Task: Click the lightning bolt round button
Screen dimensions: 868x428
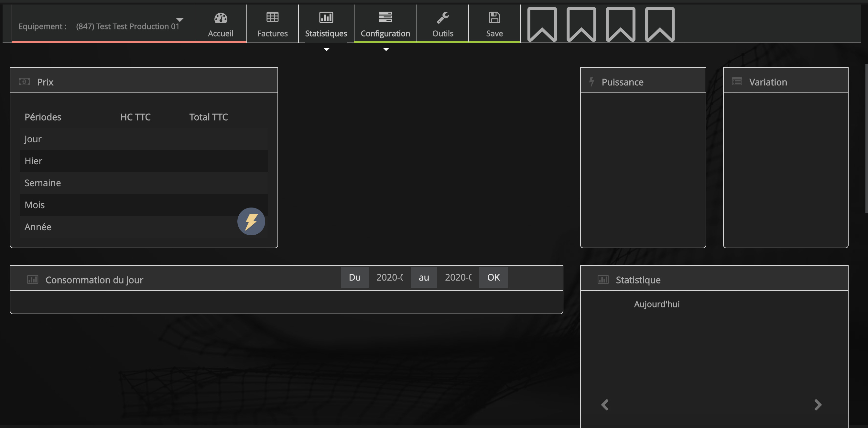Action: point(251,221)
